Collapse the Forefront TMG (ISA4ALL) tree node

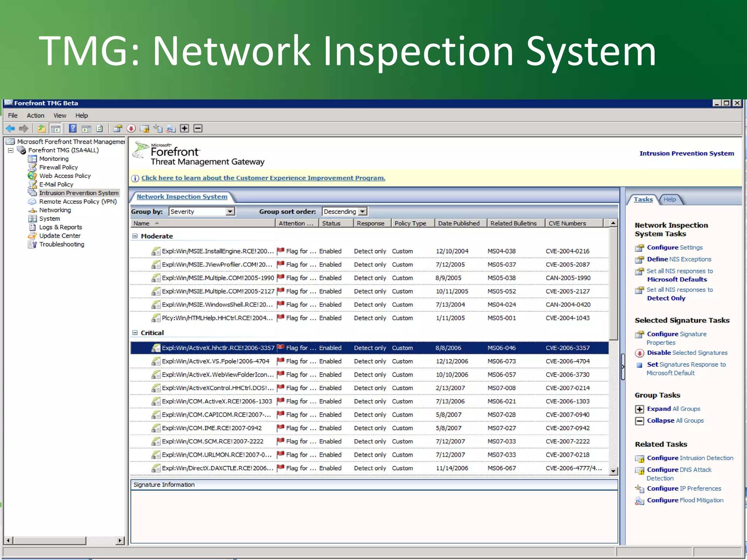pyautogui.click(x=11, y=150)
